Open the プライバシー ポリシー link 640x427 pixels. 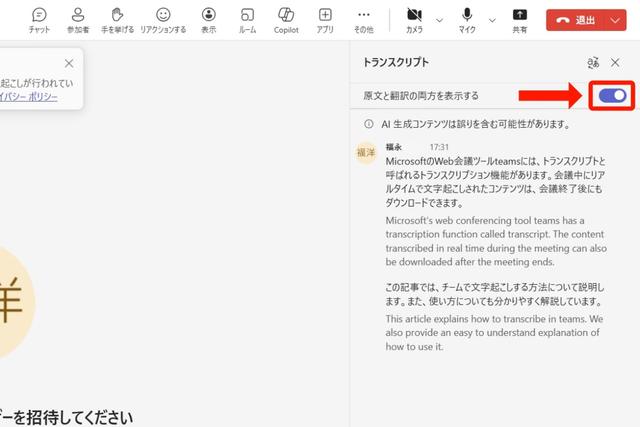(x=28, y=96)
